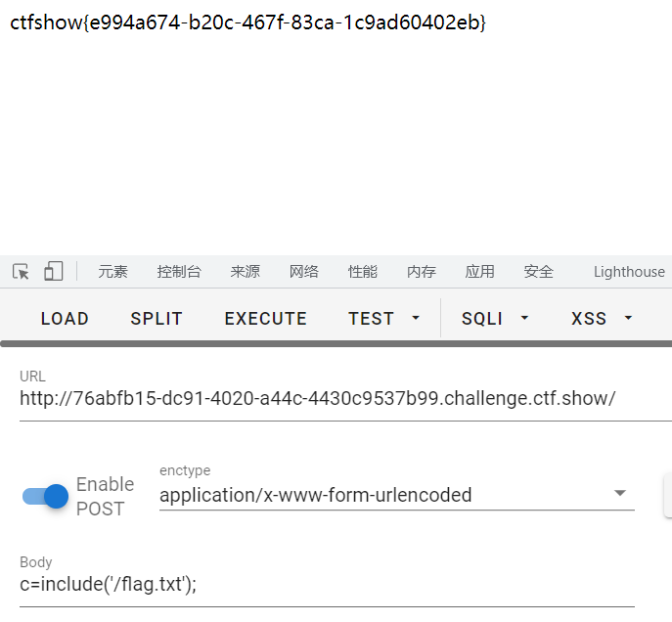This screenshot has height=622, width=672.
Task: Open the enctype selection dropdown
Action: point(396,495)
